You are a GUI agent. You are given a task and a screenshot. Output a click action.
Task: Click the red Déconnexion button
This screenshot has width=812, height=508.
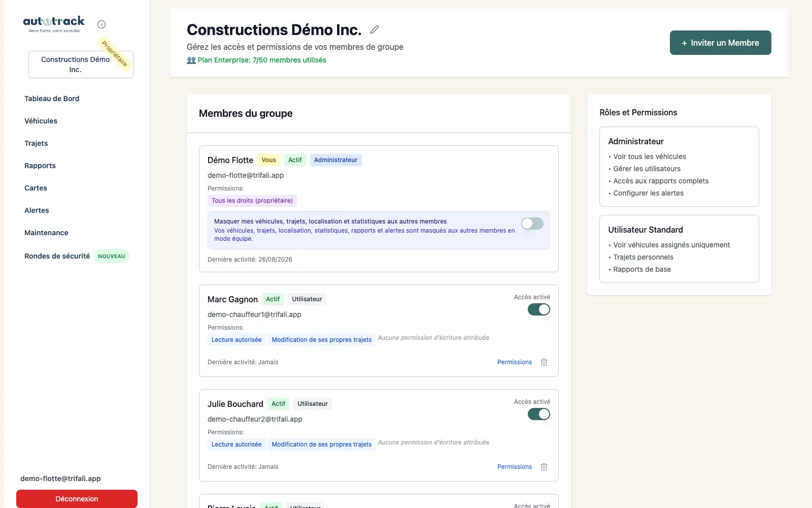(x=77, y=499)
